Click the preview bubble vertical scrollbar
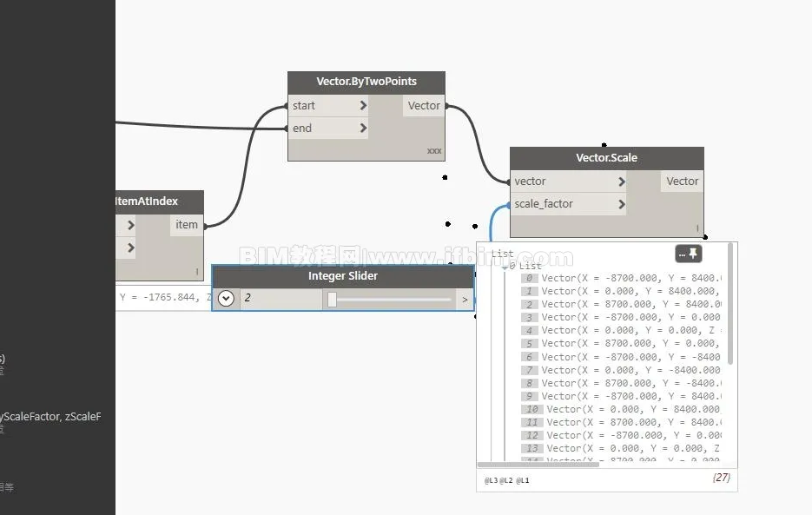812x515 pixels. tap(730, 304)
